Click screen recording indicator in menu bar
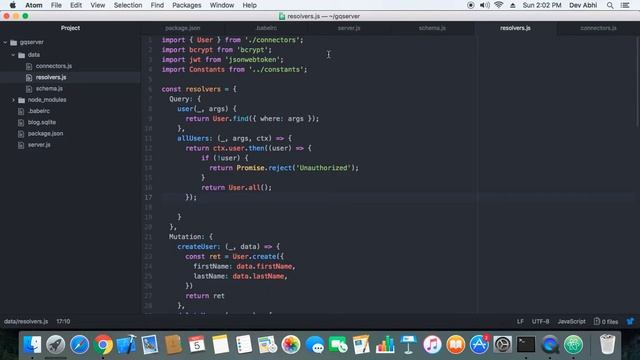640x360 pixels. [471, 5]
